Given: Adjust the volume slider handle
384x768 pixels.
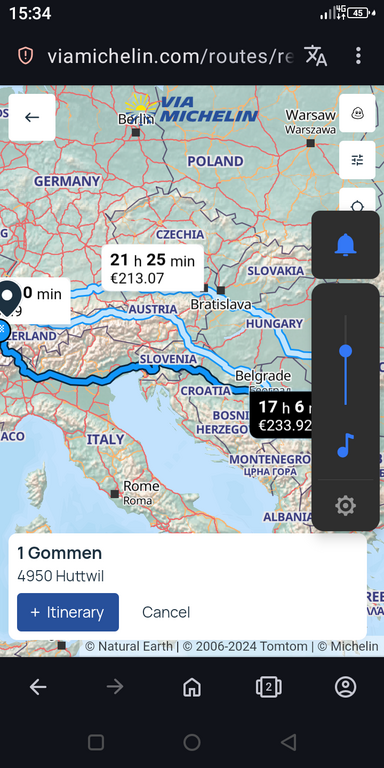Looking at the screenshot, I should point(345,351).
